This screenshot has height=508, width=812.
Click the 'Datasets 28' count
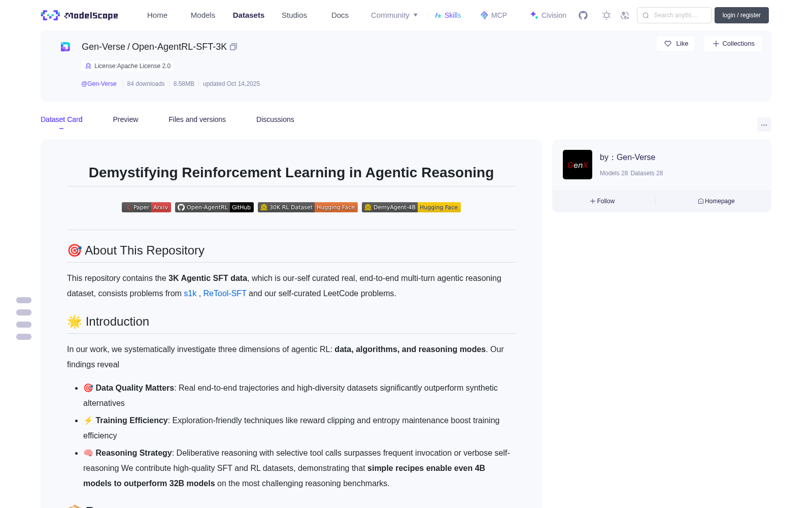[x=647, y=173]
